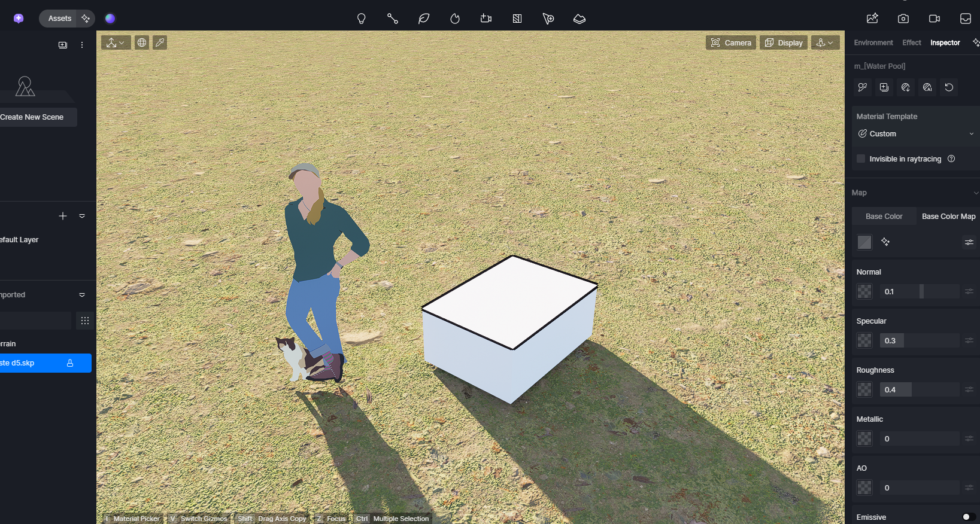
Task: Expand the transform gizmo dropdown
Action: (x=116, y=42)
